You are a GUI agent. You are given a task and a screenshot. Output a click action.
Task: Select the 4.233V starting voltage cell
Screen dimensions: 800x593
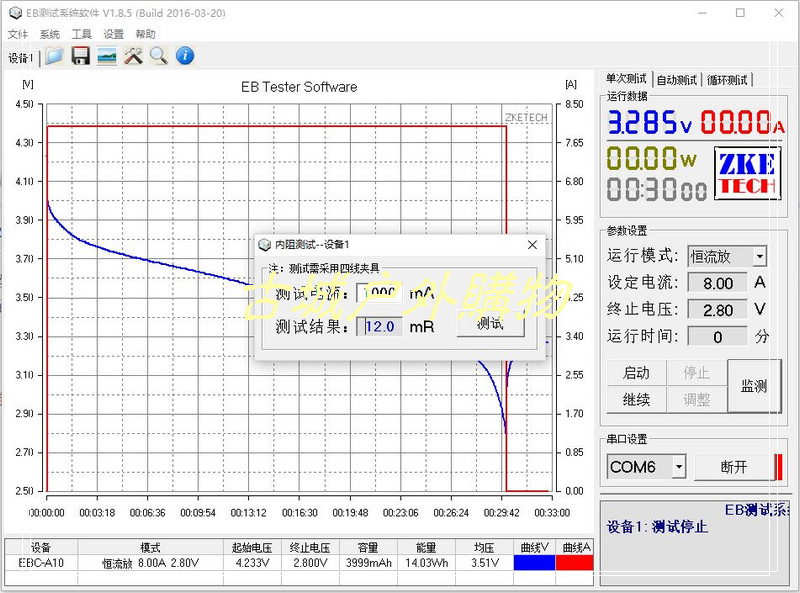click(x=252, y=563)
